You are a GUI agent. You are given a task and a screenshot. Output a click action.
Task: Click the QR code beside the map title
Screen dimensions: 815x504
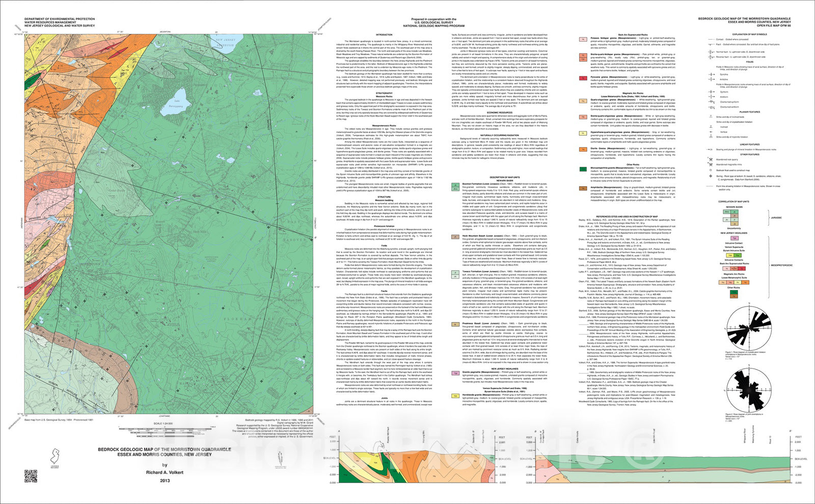[31, 476]
